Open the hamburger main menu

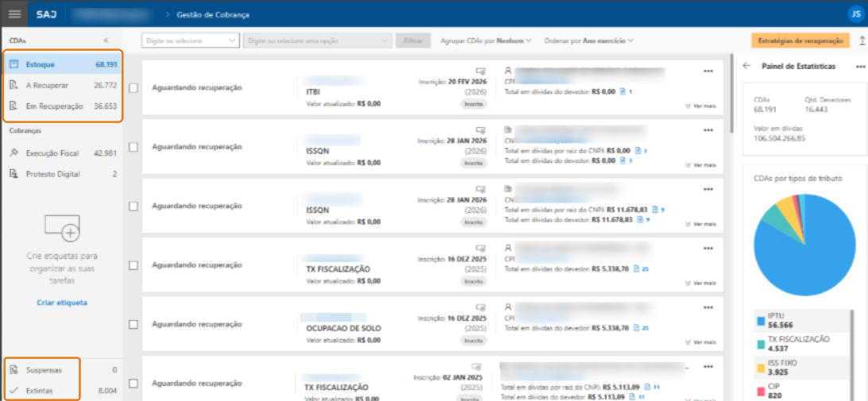(14, 14)
